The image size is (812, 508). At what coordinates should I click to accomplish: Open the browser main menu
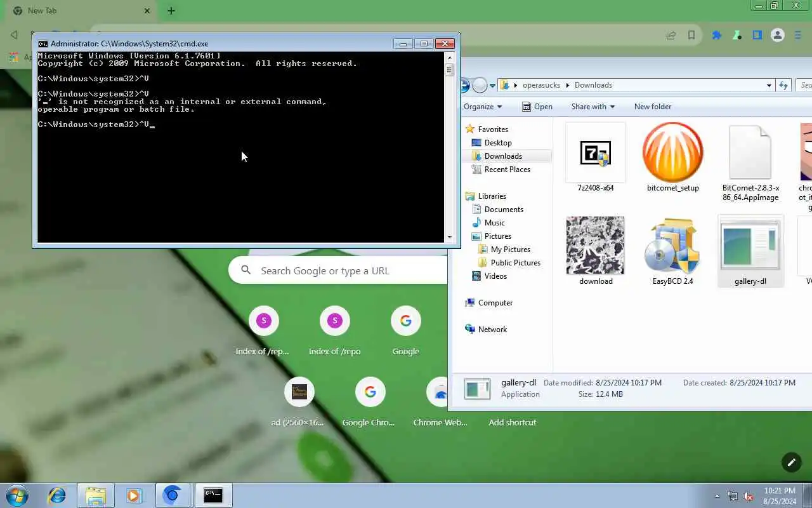(x=798, y=36)
